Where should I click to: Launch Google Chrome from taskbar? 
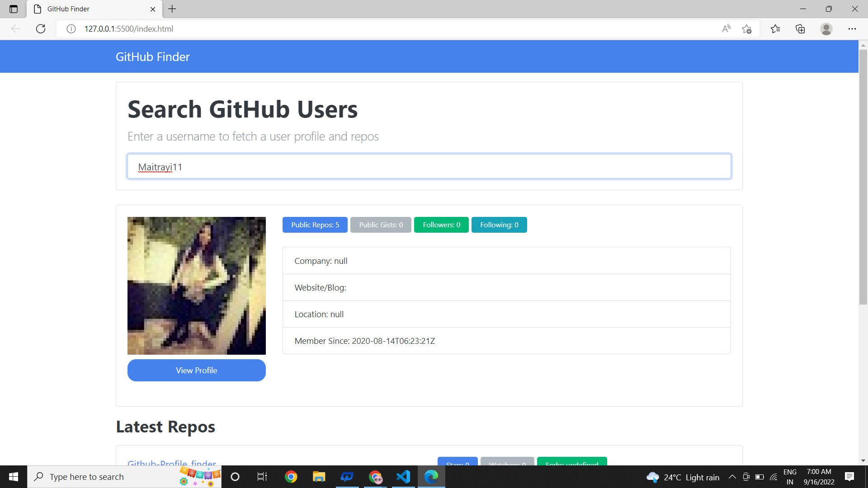pos(291,476)
